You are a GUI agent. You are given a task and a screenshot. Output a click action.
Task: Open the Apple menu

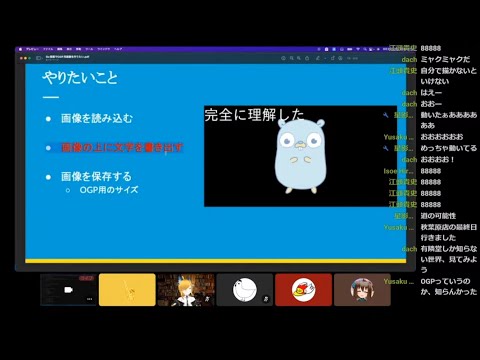point(20,49)
